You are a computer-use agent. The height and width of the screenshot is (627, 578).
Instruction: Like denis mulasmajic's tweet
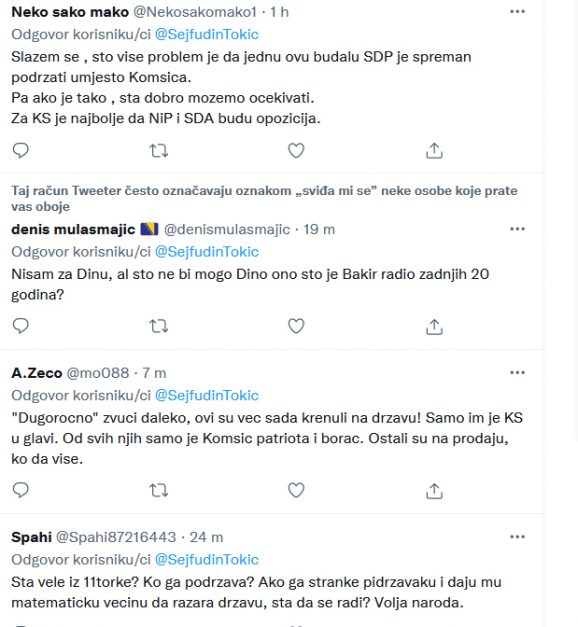(x=296, y=326)
